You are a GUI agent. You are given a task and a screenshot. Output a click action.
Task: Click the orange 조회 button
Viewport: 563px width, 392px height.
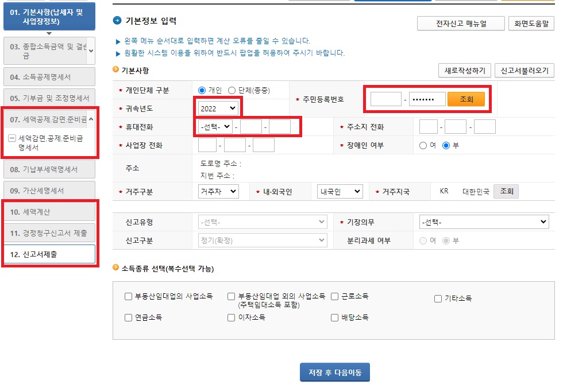(x=466, y=99)
